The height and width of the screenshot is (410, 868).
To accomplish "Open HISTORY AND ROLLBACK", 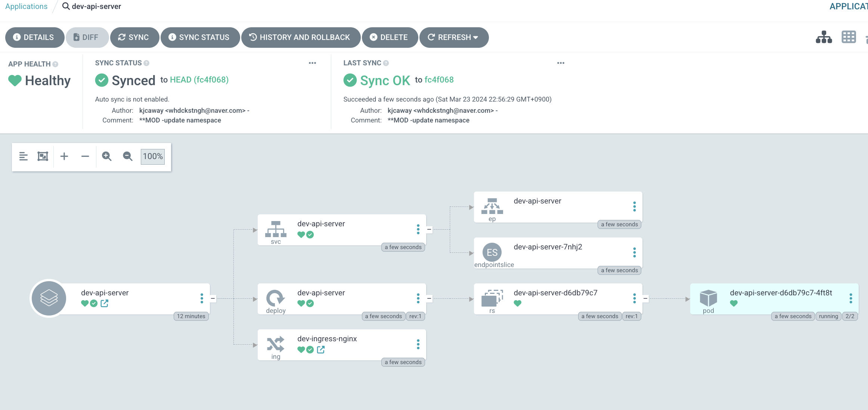I will pos(301,37).
